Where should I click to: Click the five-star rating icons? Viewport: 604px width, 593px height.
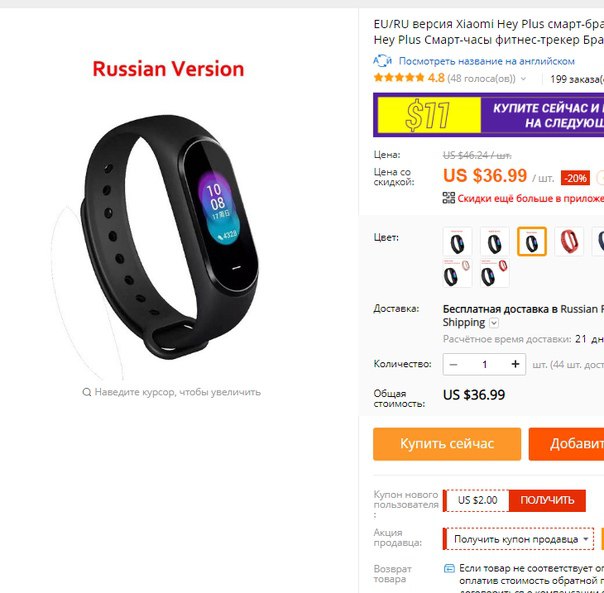point(399,78)
